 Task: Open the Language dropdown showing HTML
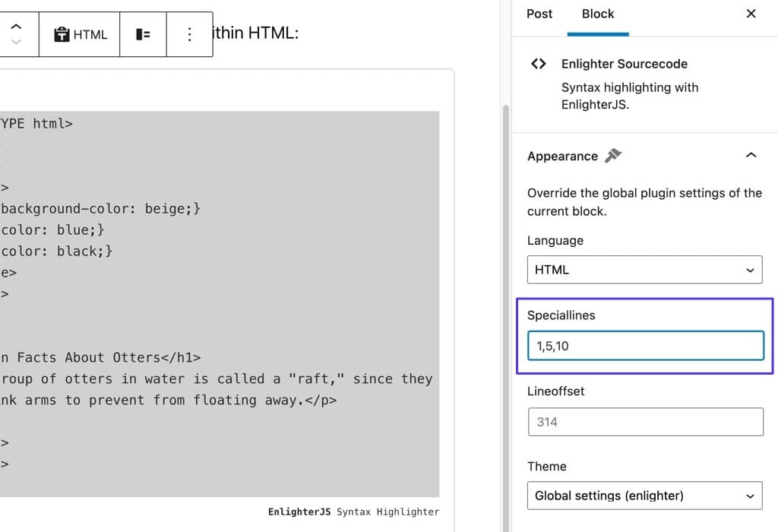(x=644, y=270)
